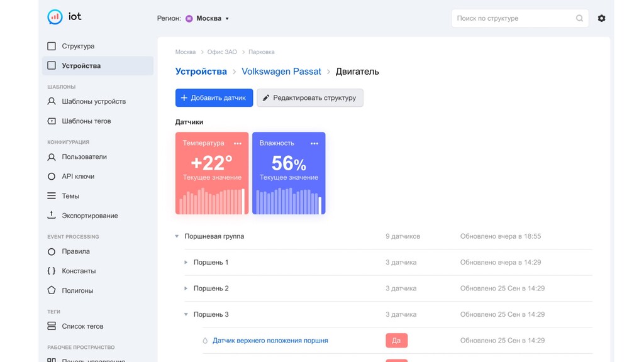Click the Датчики section label
The height and width of the screenshot is (362, 644).
click(x=189, y=122)
